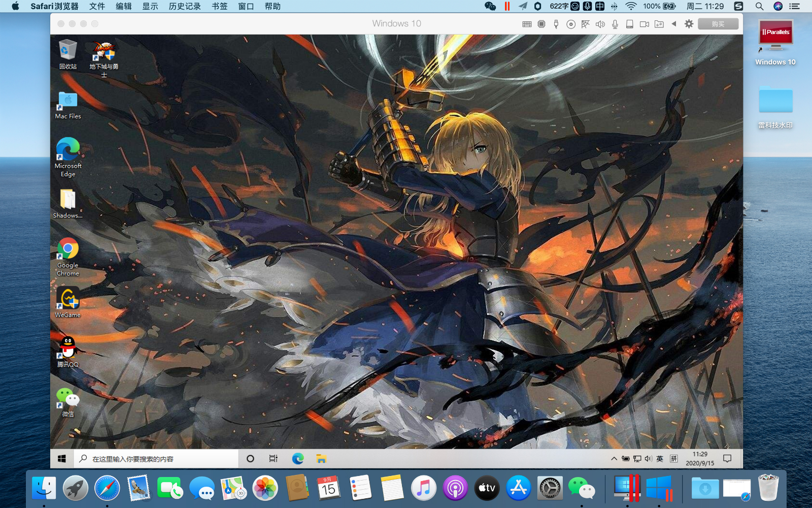Viewport: 812px width, 508px height.
Task: Launch Google Chrome desktop shortcut
Action: pyautogui.click(x=68, y=257)
